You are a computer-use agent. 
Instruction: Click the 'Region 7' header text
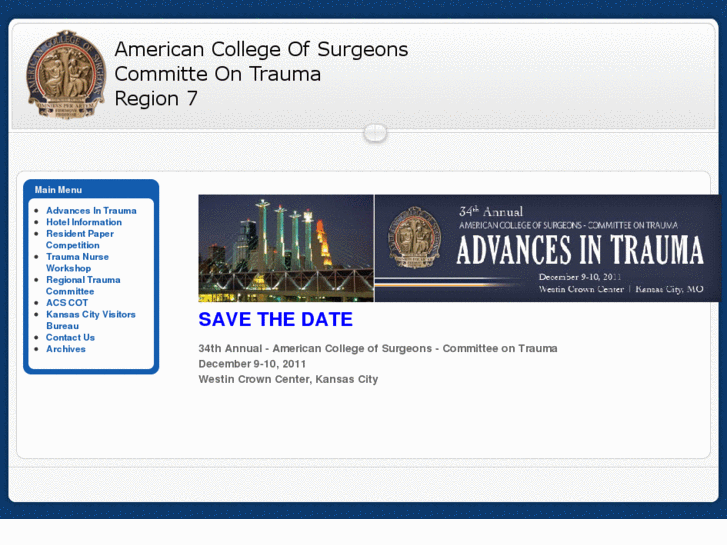point(156,98)
